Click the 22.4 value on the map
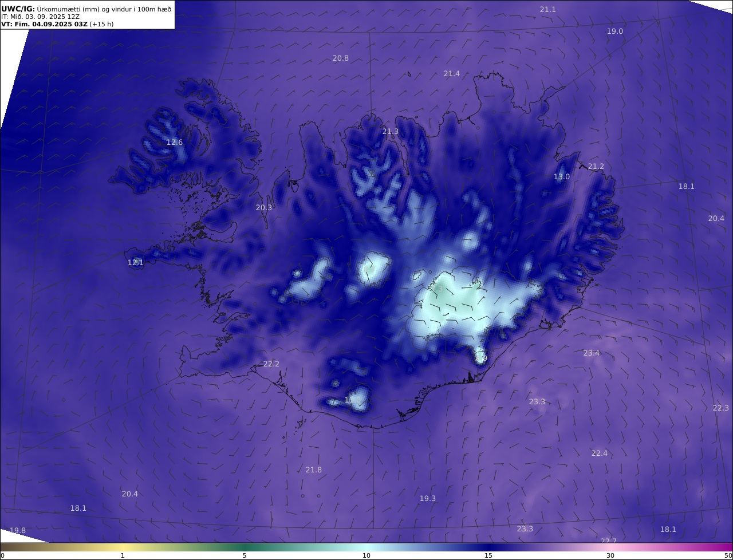Viewport: 733px width, 560px height. 600,453
